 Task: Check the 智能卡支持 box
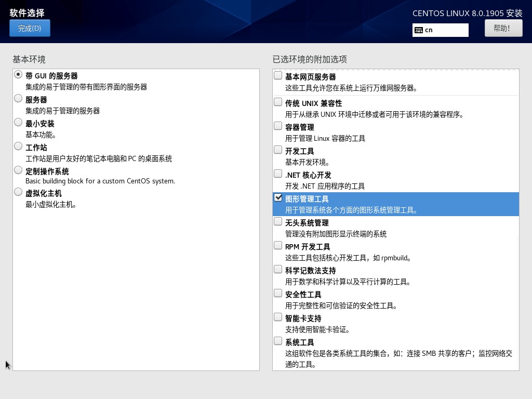[278, 317]
